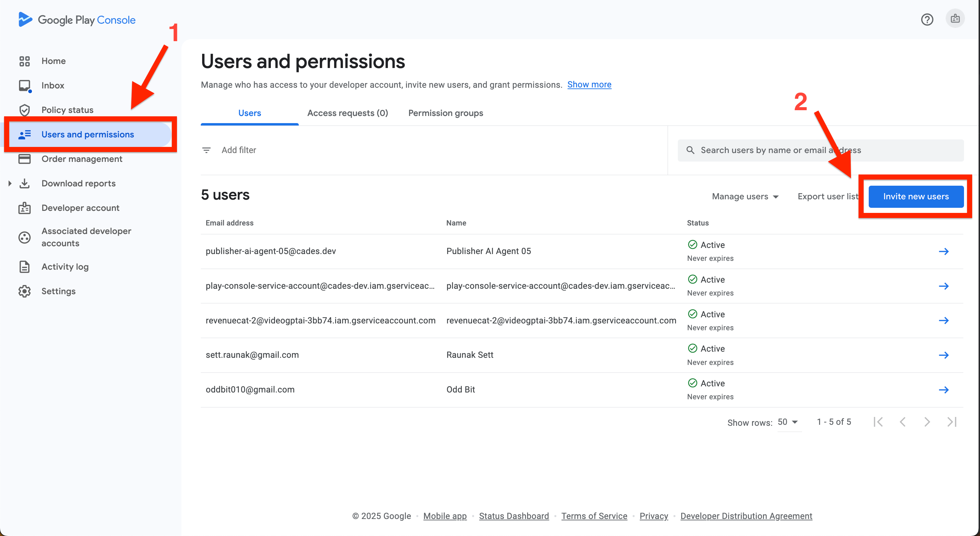
Task: Expand the Download reports tree arrow
Action: 10,184
